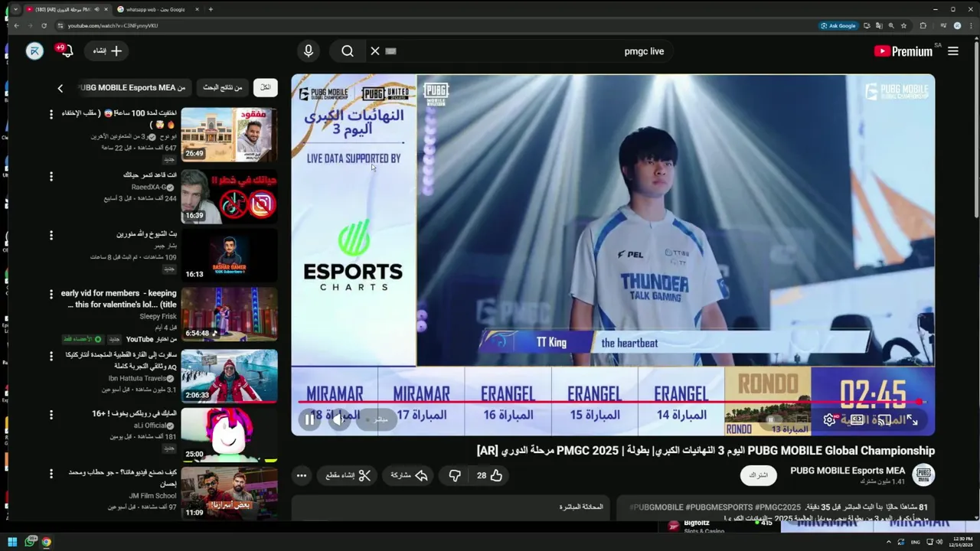Open the #PUBGMOBILE hashtag link

click(657, 507)
